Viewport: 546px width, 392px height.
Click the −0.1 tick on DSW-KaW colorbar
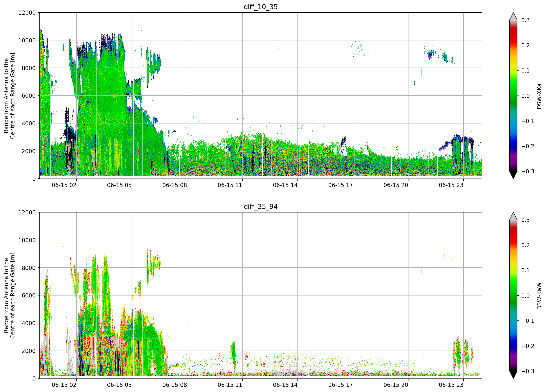click(528, 321)
